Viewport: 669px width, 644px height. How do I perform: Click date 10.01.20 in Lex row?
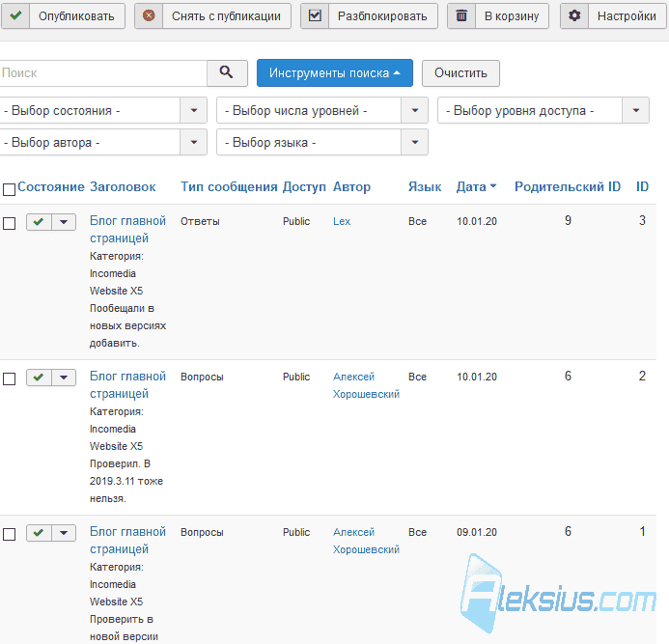pos(477,221)
